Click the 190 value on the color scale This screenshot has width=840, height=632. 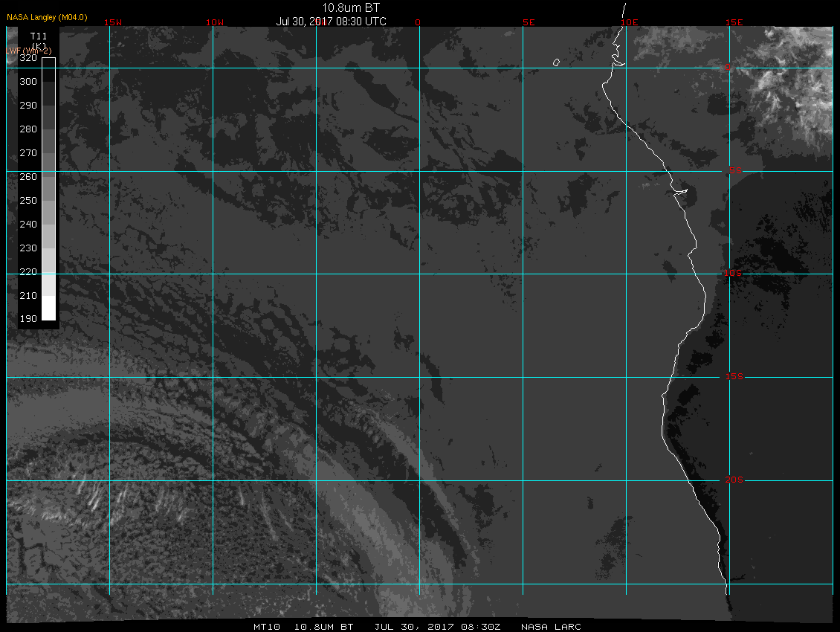(x=28, y=319)
